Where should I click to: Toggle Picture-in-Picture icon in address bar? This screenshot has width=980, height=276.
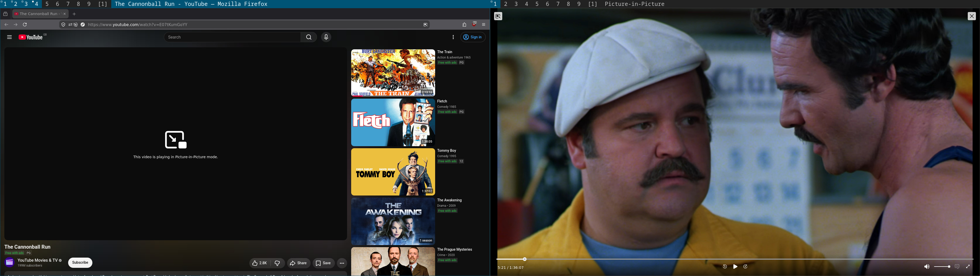pyautogui.click(x=425, y=25)
